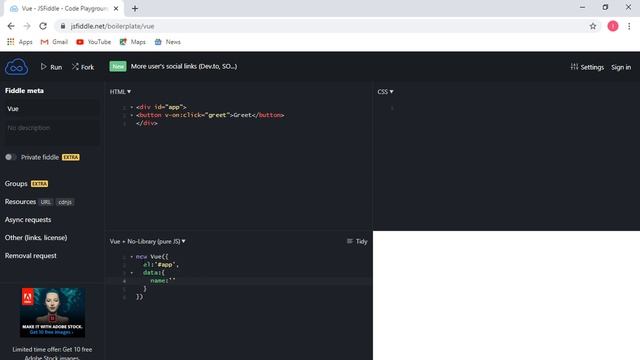
Task: Click the white result preview pane
Action: click(506, 295)
